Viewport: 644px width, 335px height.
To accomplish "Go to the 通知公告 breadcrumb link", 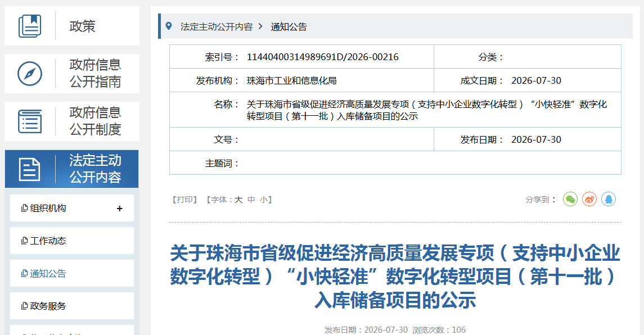I will [289, 26].
